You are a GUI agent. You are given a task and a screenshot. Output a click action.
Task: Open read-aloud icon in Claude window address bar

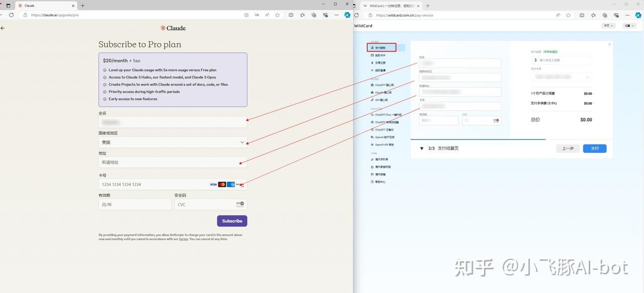pyautogui.click(x=267, y=15)
